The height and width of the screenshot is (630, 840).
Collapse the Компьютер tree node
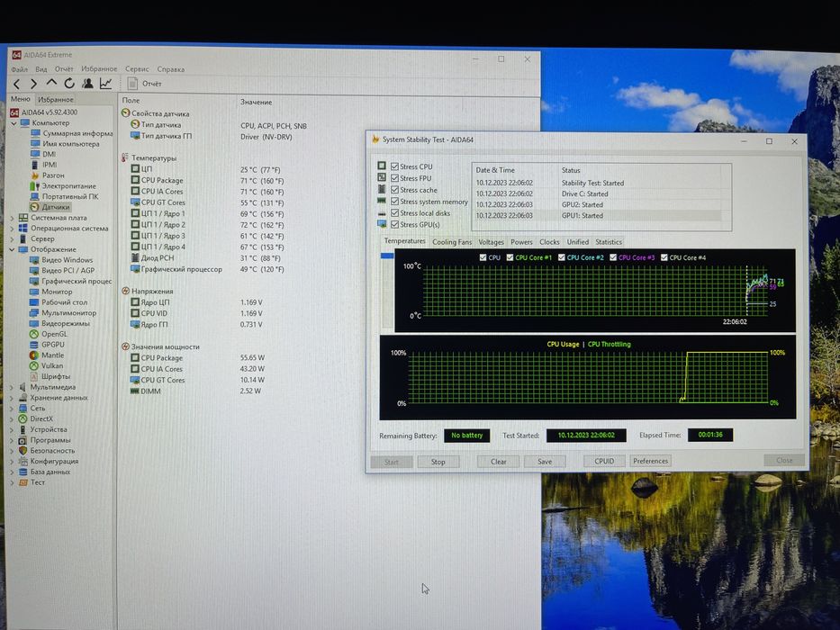click(x=14, y=123)
